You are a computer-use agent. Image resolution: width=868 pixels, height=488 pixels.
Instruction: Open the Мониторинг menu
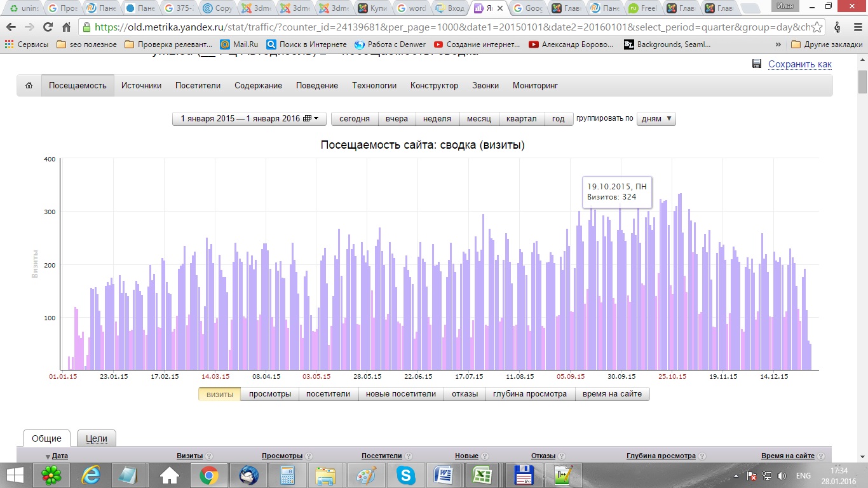[535, 86]
